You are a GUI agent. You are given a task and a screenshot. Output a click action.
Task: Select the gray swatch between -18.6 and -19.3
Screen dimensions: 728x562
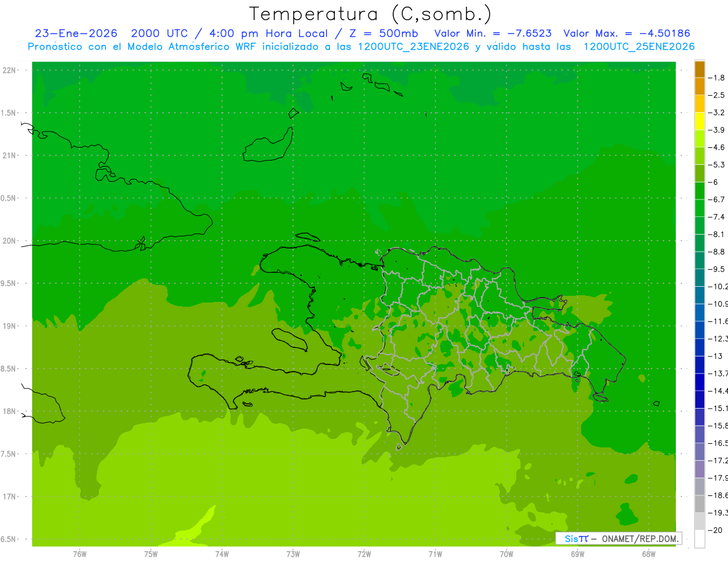699,503
